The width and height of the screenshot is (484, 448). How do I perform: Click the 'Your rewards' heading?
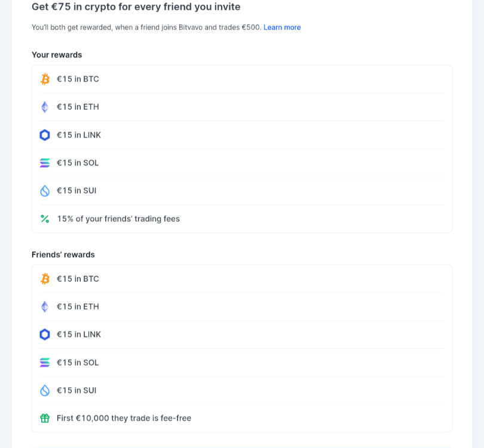[x=57, y=55]
